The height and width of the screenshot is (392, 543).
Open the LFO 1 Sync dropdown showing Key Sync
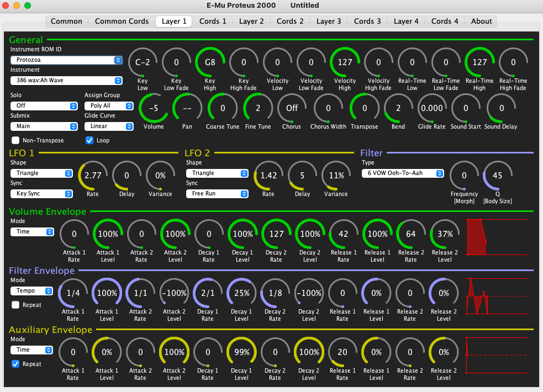(41, 193)
